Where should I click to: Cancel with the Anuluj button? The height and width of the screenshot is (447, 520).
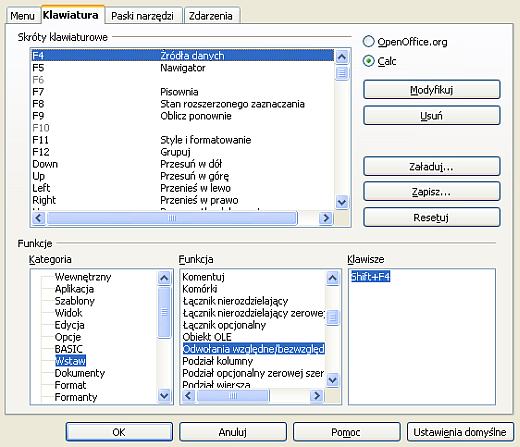(x=233, y=432)
